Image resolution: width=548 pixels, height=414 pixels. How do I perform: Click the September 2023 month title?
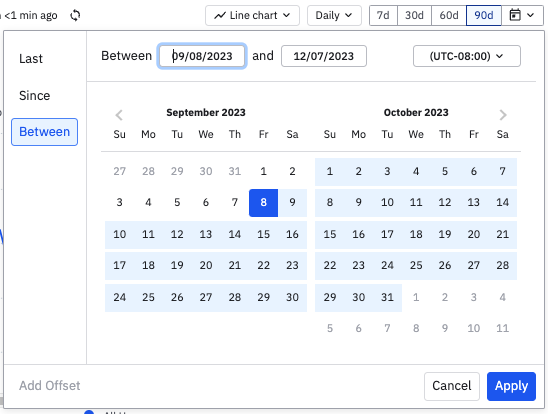pos(206,112)
